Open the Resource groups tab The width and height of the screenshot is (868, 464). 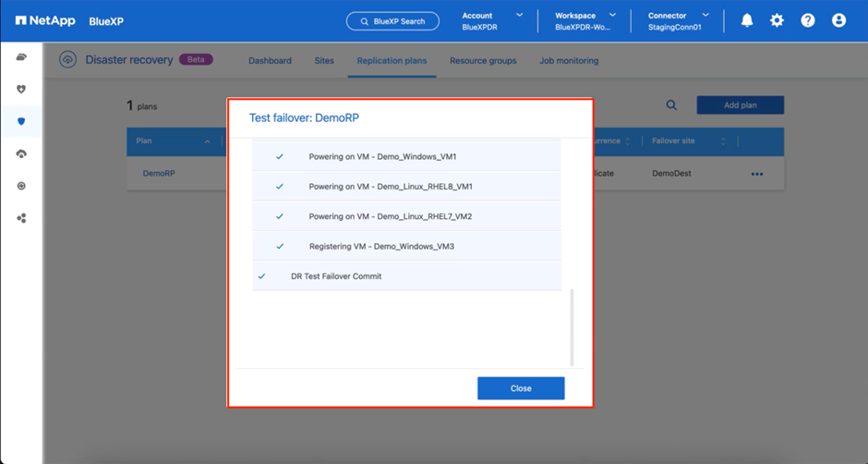click(x=483, y=61)
